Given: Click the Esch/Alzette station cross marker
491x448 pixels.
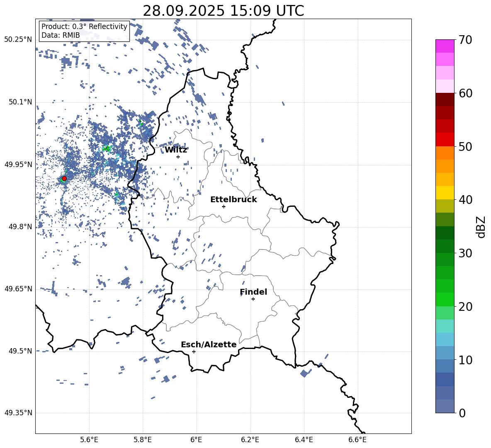Looking at the screenshot, I should pyautogui.click(x=194, y=351).
